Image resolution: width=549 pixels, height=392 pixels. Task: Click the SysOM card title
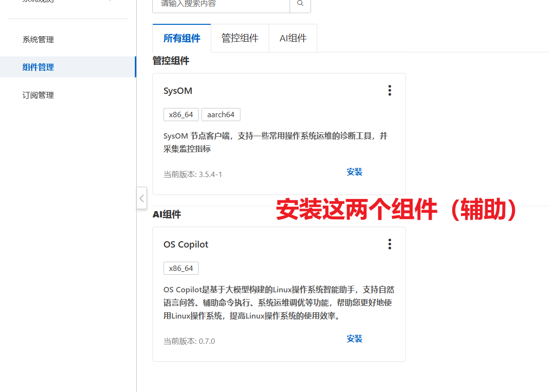point(178,91)
